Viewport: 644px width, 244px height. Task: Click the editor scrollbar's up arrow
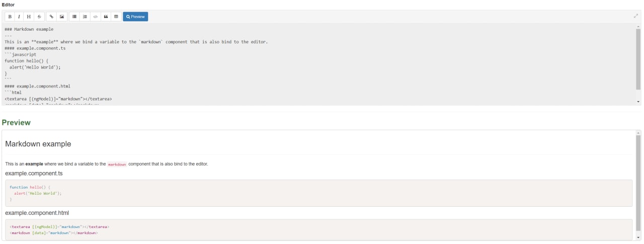coord(638,26)
